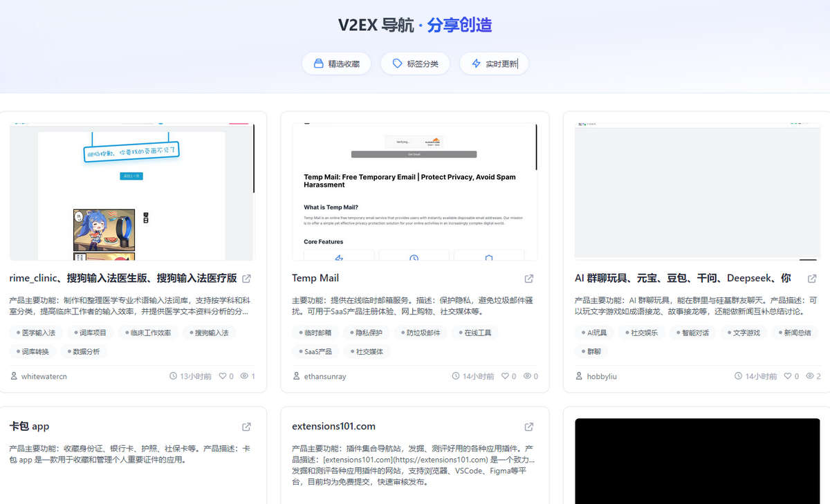Open the 卡包 app card's external link icon
This screenshot has height=504, width=830.
tap(247, 427)
